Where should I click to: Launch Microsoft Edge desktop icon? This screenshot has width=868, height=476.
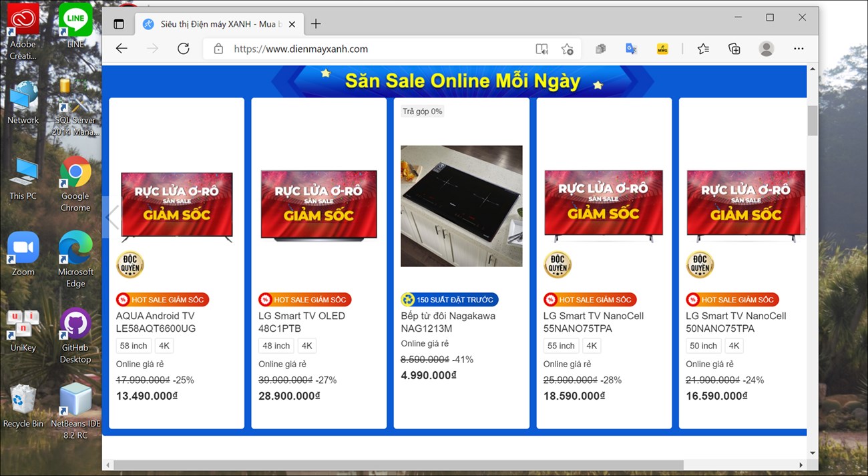pos(75,260)
